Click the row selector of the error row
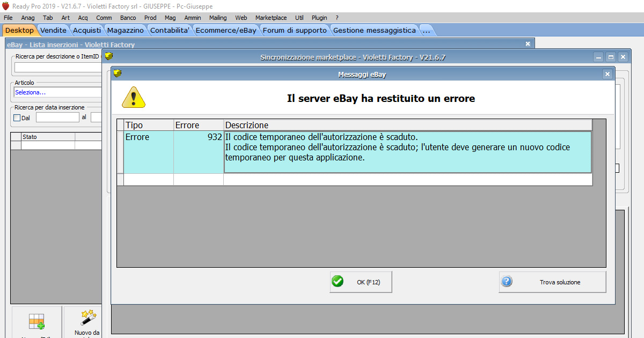The width and height of the screenshot is (644, 338). (120, 152)
